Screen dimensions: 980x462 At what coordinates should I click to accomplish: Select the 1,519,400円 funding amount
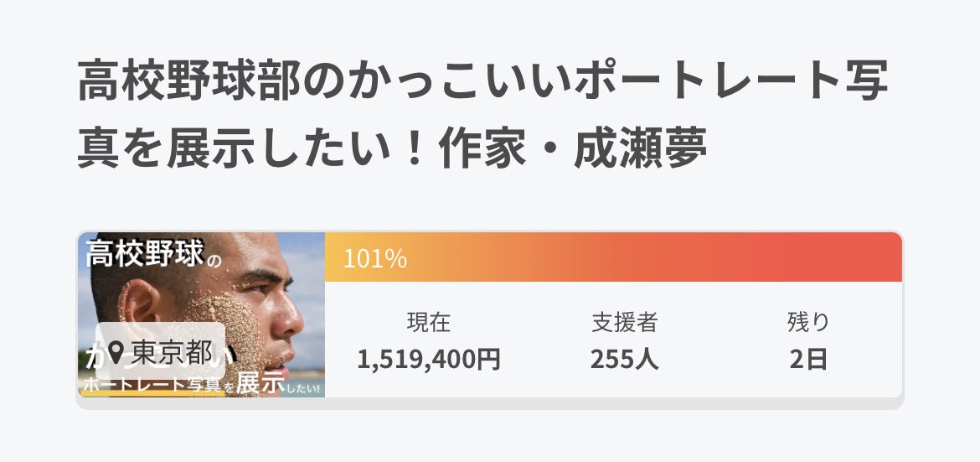click(429, 359)
